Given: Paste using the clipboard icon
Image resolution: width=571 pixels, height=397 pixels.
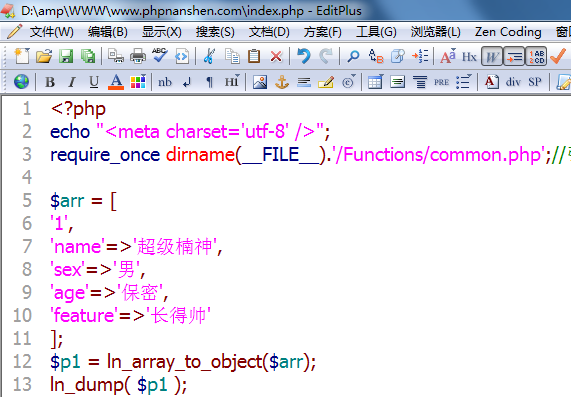Looking at the screenshot, I should click(x=254, y=56).
